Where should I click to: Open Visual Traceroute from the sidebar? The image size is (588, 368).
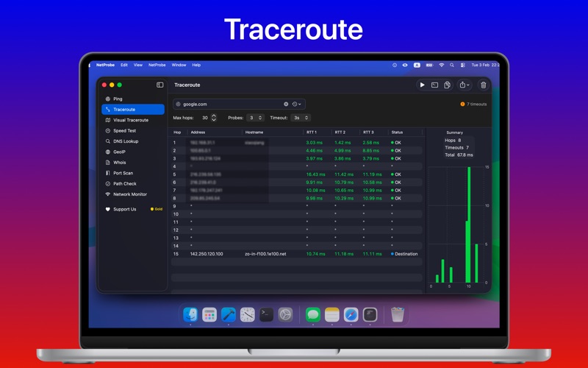click(x=133, y=120)
